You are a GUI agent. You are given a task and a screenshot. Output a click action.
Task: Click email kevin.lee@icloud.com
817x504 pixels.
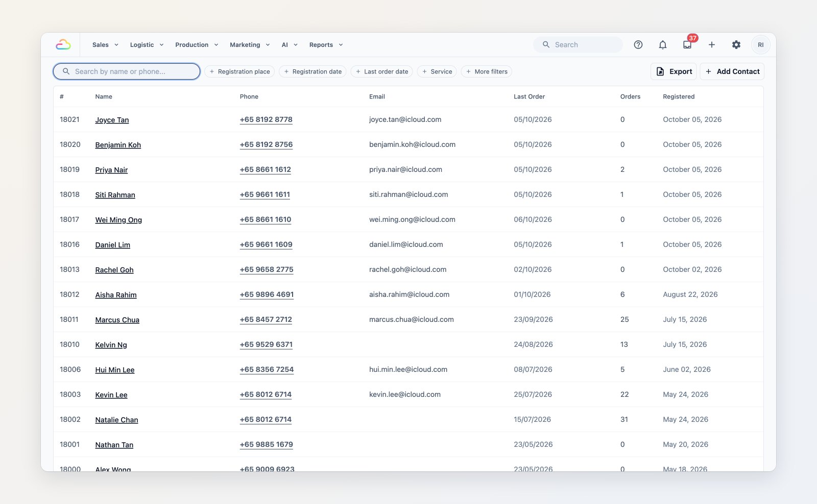405,394
